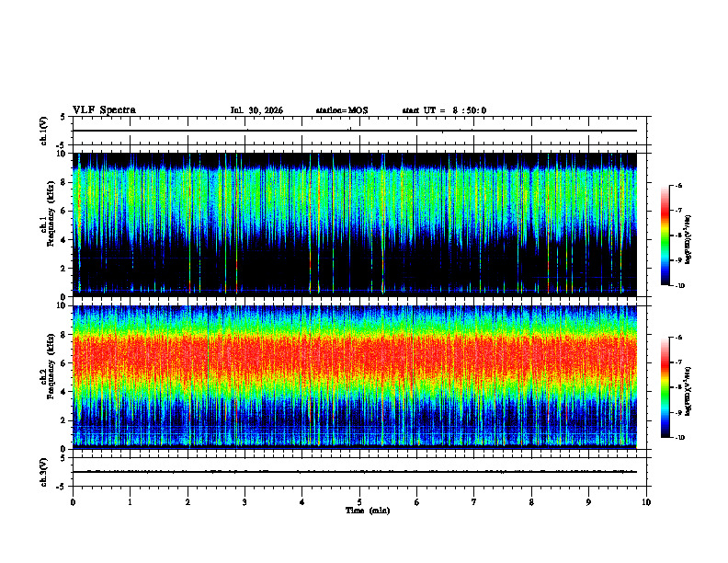Click the "ch.3(V)" axis label

43,473
